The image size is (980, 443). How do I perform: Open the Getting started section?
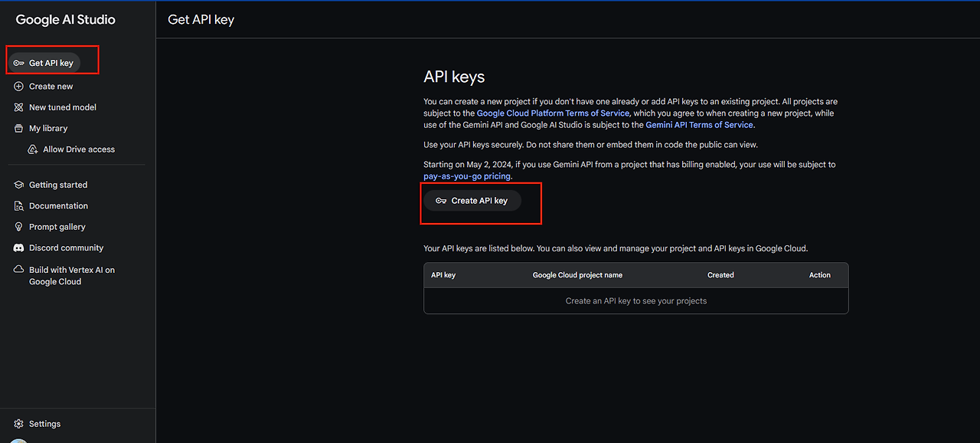57,185
